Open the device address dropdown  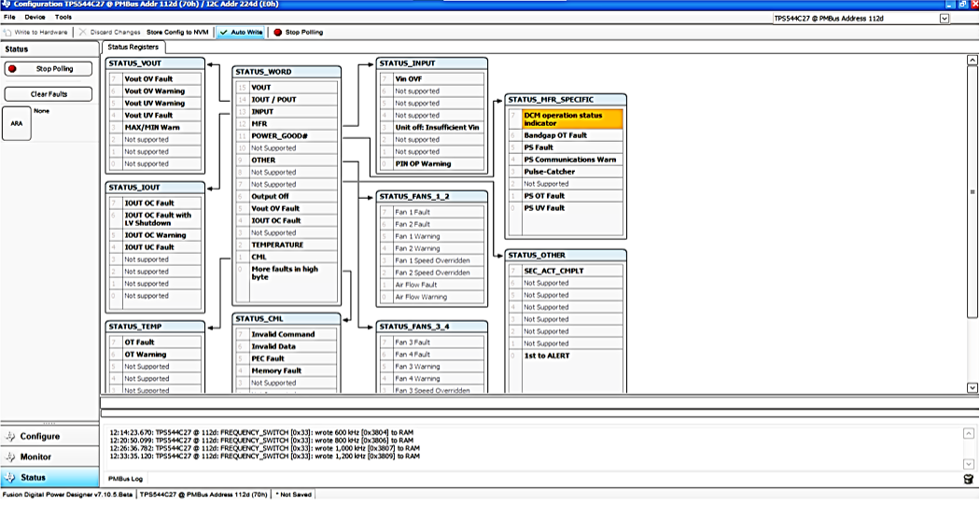tap(944, 18)
